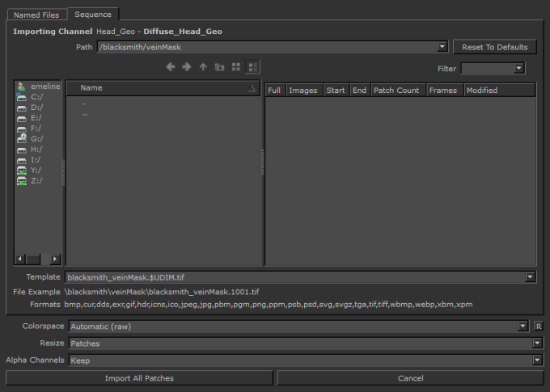
Task: Sort by Patch Count column header
Action: point(399,91)
